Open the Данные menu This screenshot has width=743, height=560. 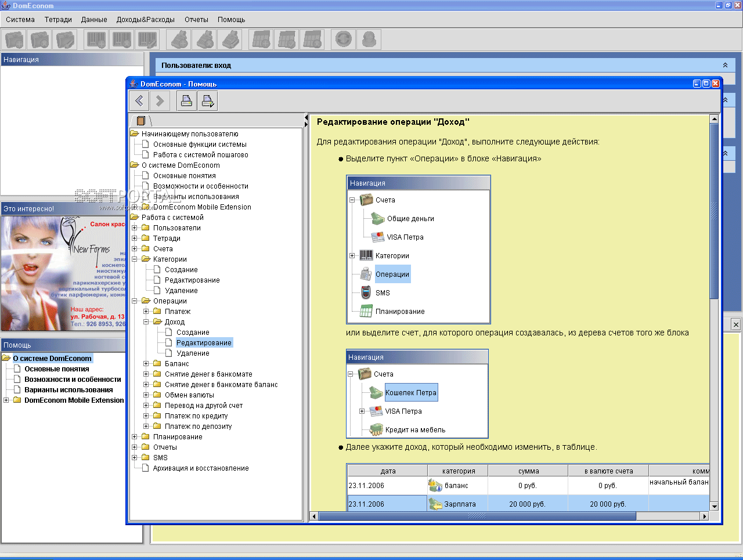(x=94, y=20)
